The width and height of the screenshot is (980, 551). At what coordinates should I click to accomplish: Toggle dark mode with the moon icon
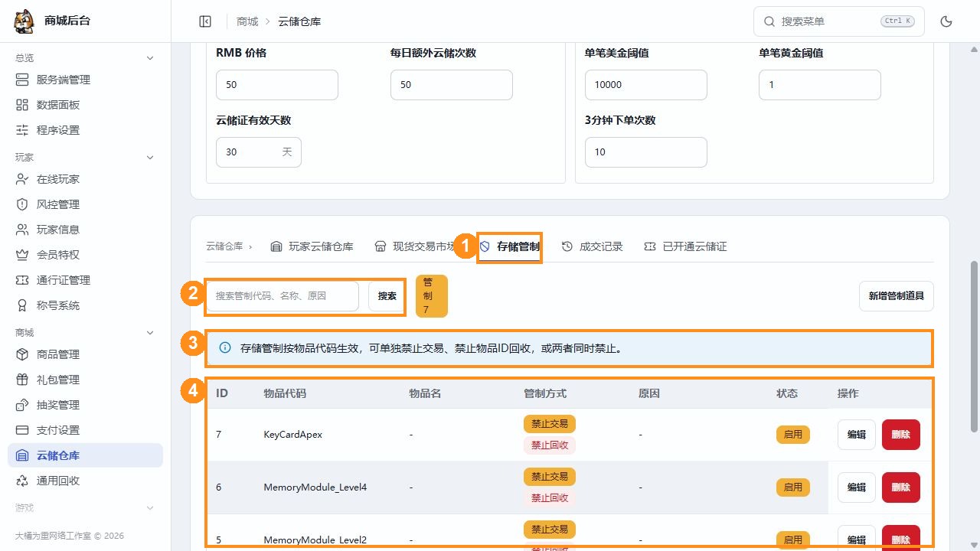[x=946, y=21]
